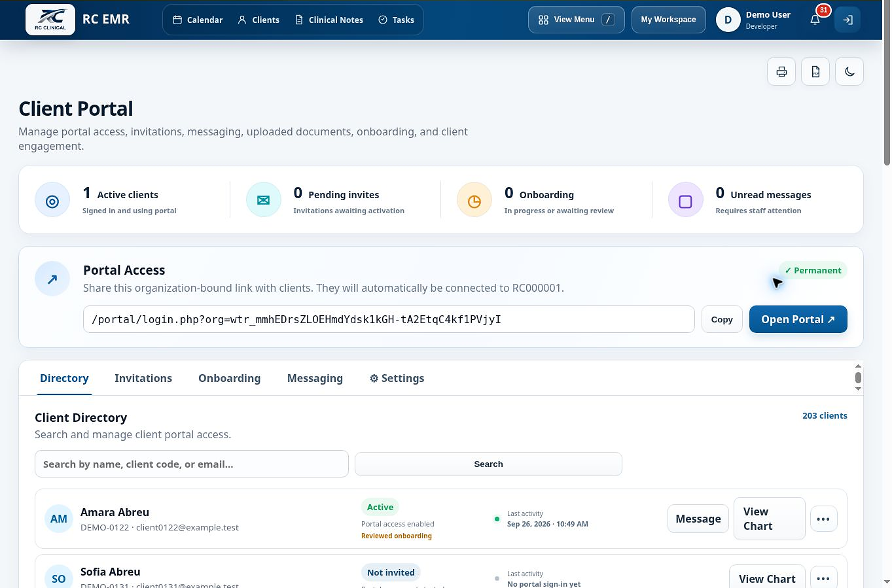Open the Messaging tab
The height and width of the screenshot is (588, 892).
[315, 378]
